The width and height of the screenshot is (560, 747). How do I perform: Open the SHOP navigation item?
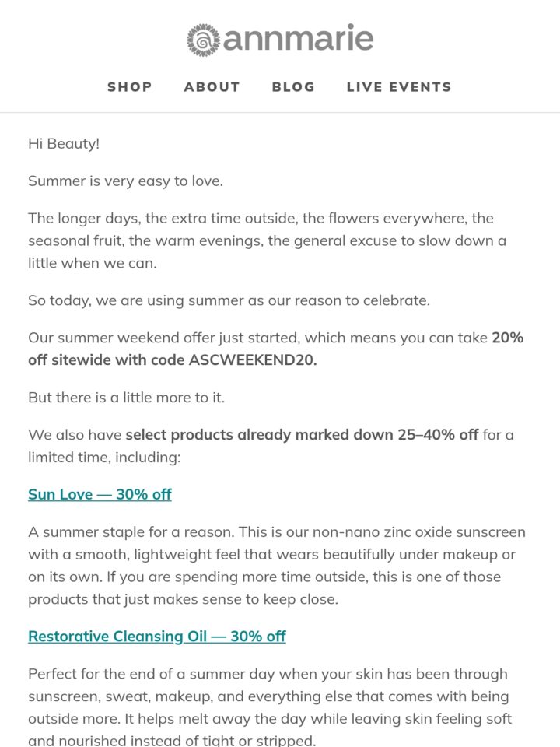pyautogui.click(x=130, y=86)
